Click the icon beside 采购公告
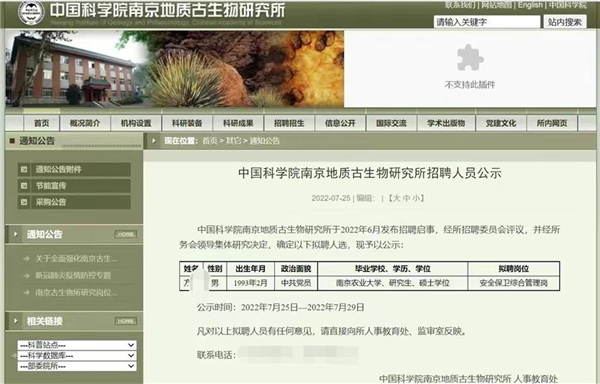 24,202
